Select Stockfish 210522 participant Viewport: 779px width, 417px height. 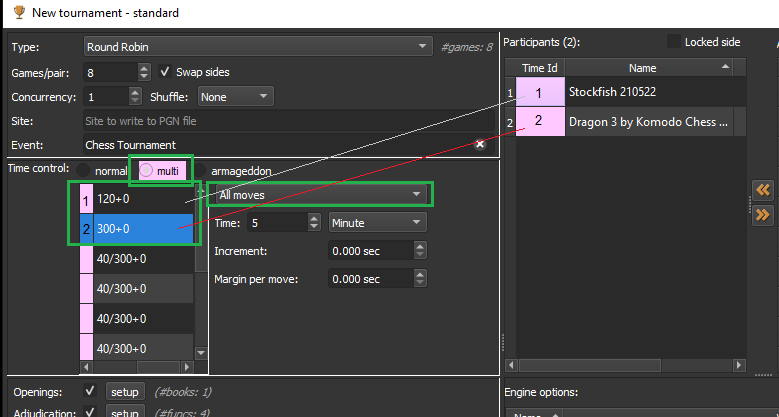pyautogui.click(x=649, y=92)
